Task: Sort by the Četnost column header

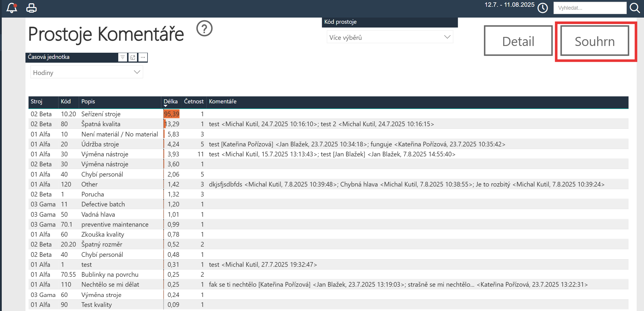Action: tap(194, 101)
